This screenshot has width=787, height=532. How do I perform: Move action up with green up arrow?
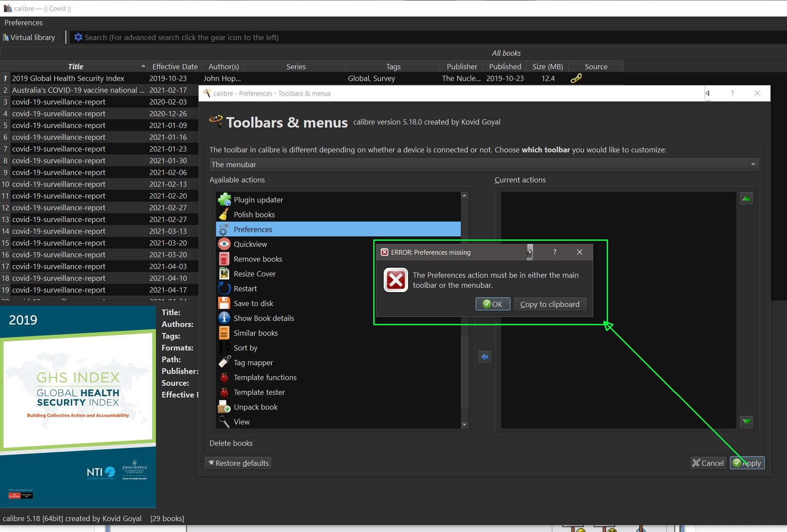tap(746, 199)
